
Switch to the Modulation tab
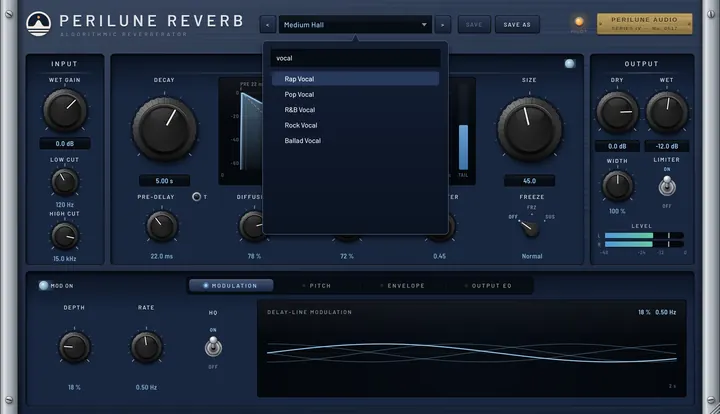(231, 285)
